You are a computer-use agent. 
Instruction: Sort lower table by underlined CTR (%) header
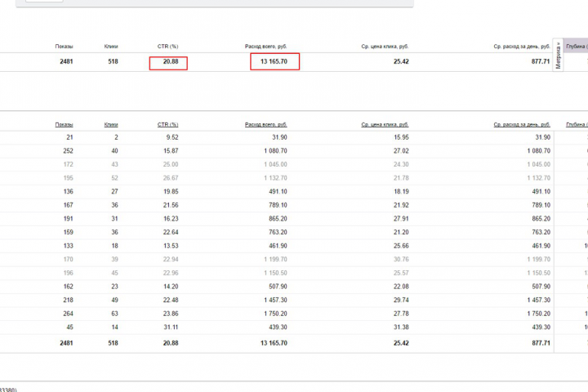click(x=167, y=124)
